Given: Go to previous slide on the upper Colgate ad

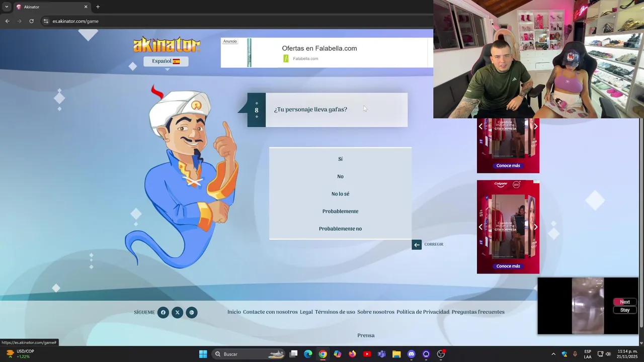Looking at the screenshot, I should (x=480, y=126).
